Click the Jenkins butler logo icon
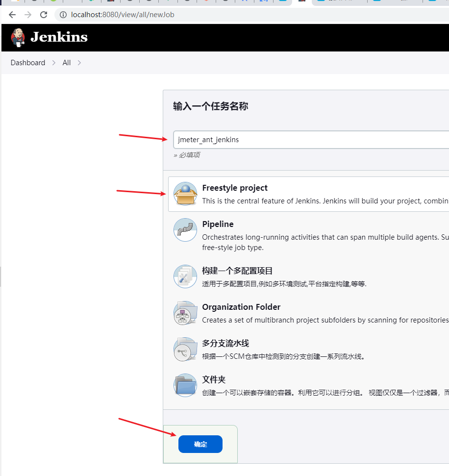 pos(18,37)
